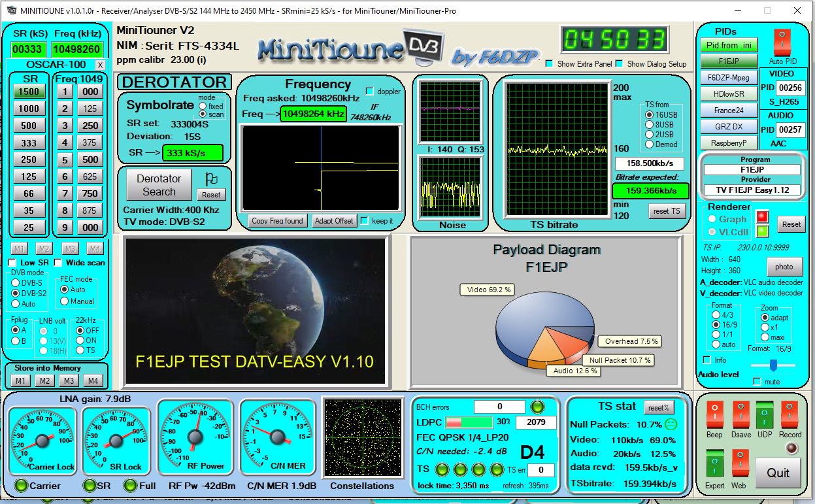
Task: Select Fplug B input
Action: (x=16, y=341)
